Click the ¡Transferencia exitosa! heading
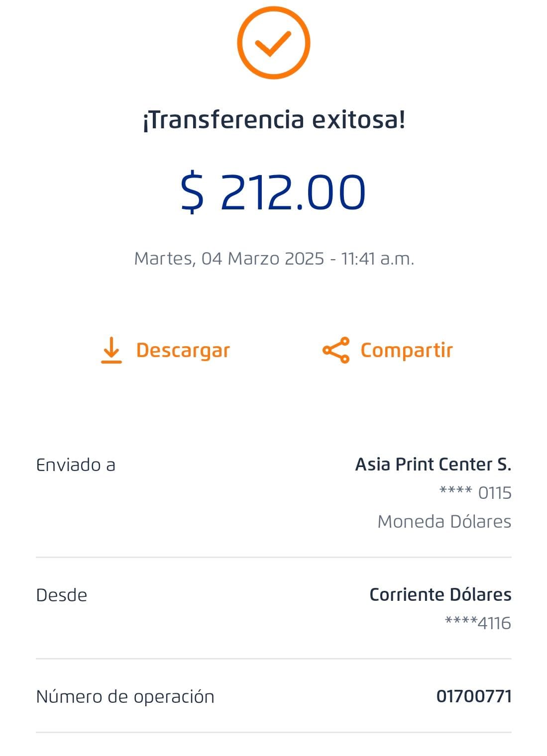 coord(274,120)
